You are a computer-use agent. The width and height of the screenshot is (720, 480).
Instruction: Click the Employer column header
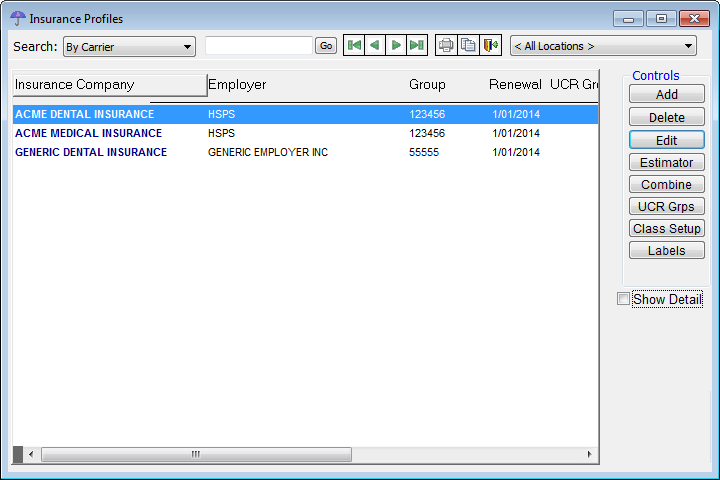tap(237, 85)
